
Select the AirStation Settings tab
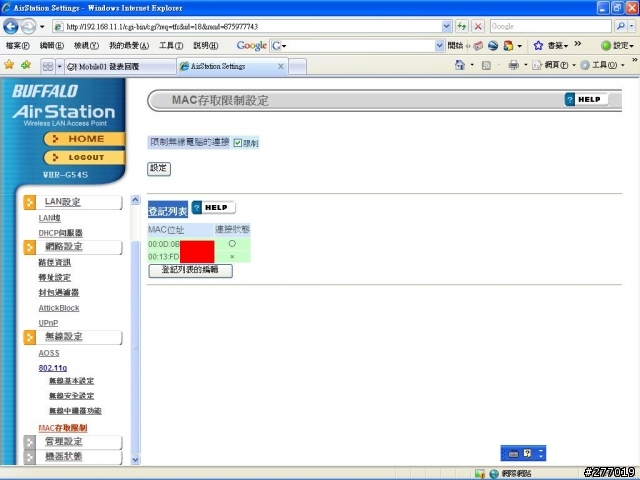(x=232, y=66)
